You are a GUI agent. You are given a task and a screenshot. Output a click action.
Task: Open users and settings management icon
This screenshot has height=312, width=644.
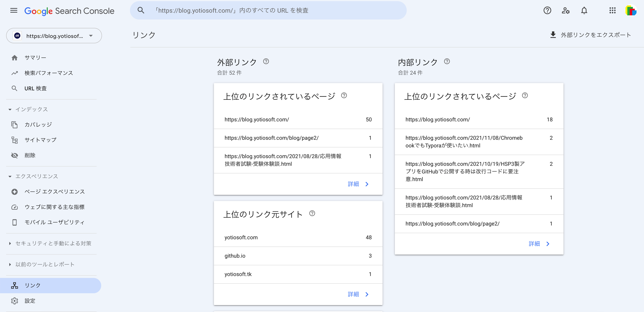(565, 11)
